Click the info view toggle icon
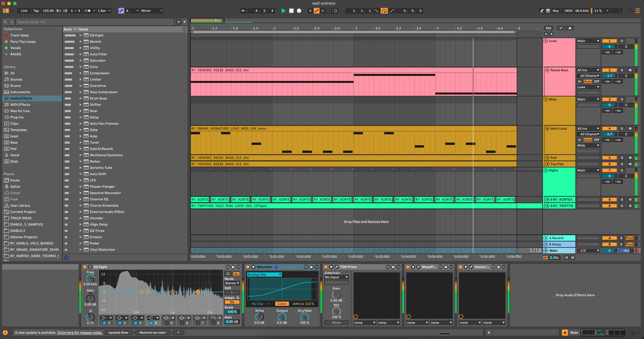644x339 pixels. pos(5,332)
